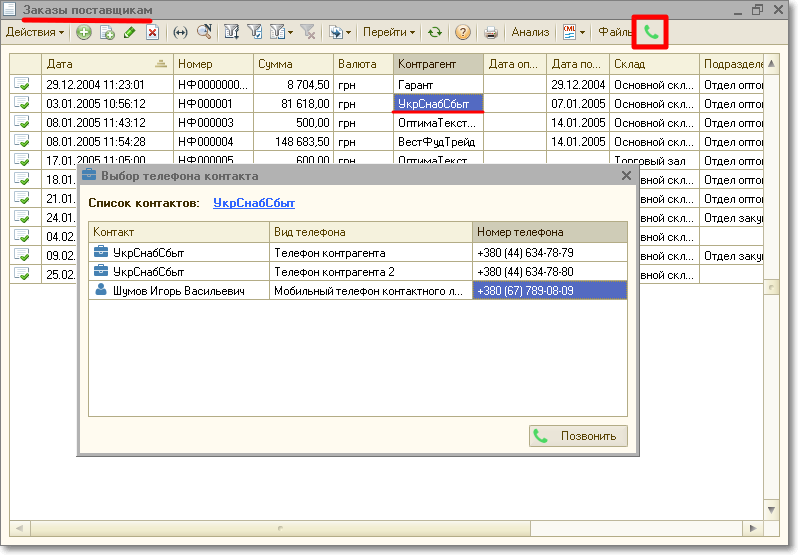The height and width of the screenshot is (555, 798).
Task: Refresh the list with green arrows icon
Action: pyautogui.click(x=434, y=32)
